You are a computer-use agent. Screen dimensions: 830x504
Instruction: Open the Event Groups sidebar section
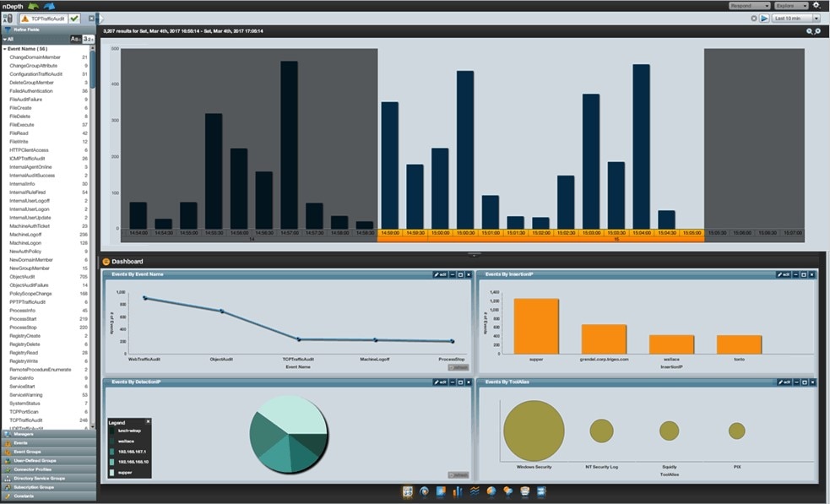(49, 452)
